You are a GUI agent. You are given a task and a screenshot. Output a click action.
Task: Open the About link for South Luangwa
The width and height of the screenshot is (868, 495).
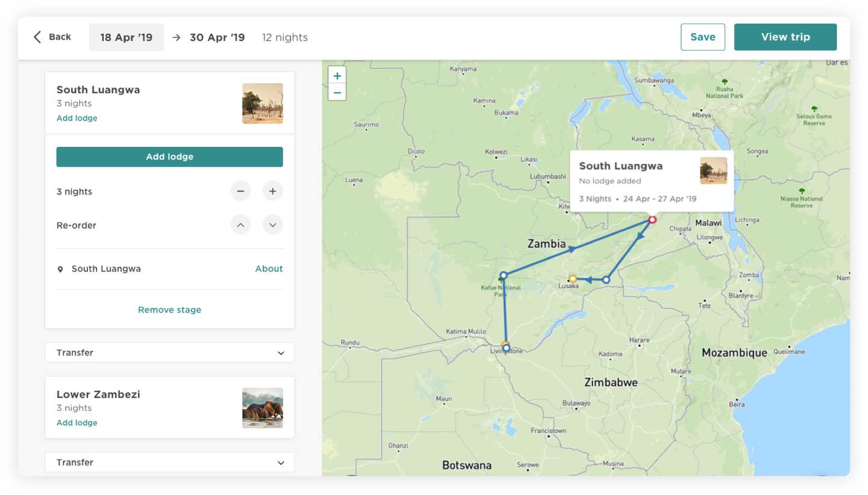[x=269, y=269]
